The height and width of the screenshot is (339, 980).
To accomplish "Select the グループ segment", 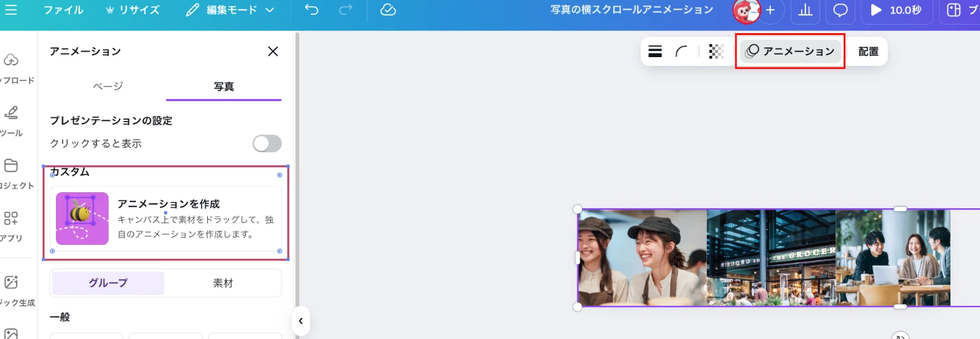I will tap(108, 283).
